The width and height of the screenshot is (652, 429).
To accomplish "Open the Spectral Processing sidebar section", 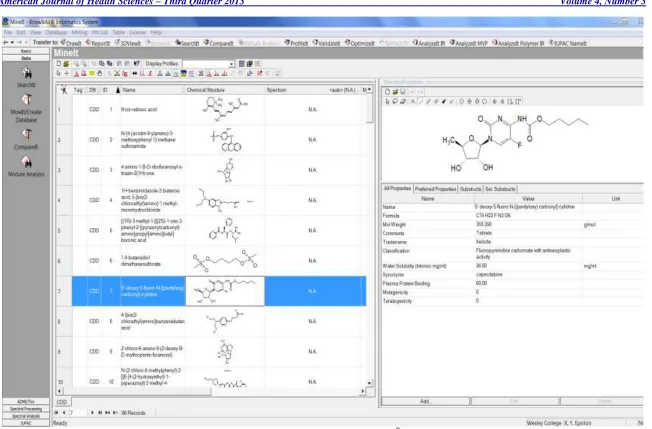I will pyautogui.click(x=26, y=409).
